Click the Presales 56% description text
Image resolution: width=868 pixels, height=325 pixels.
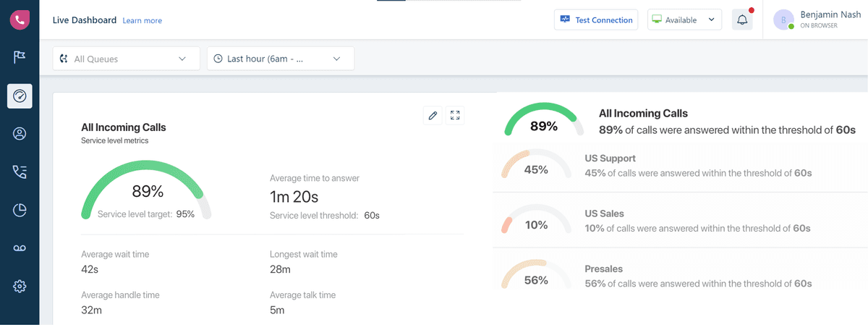(698, 284)
